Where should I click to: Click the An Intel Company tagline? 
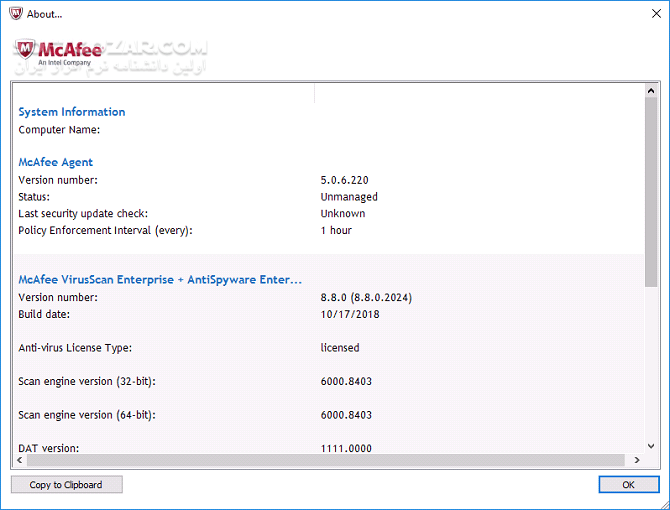coord(65,63)
